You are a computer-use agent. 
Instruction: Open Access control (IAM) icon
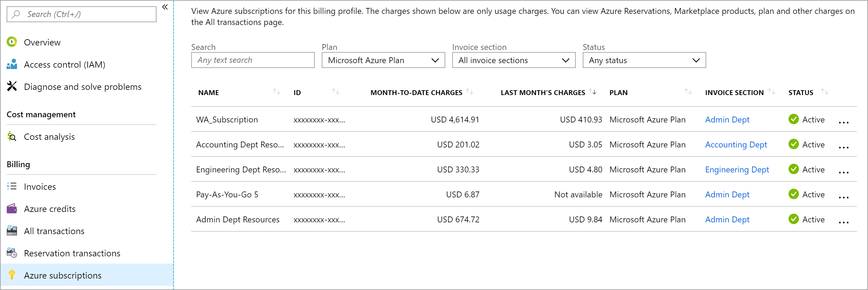point(12,64)
